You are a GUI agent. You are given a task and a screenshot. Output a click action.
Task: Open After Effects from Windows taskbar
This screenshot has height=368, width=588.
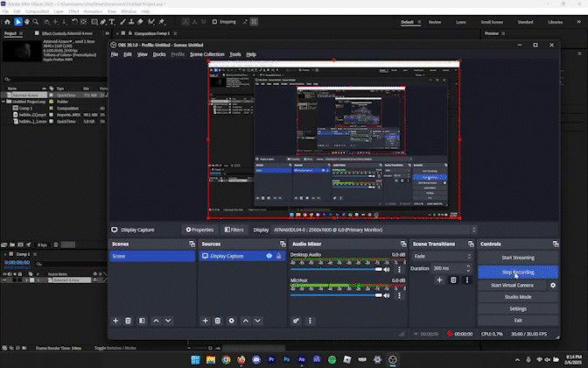(302, 359)
